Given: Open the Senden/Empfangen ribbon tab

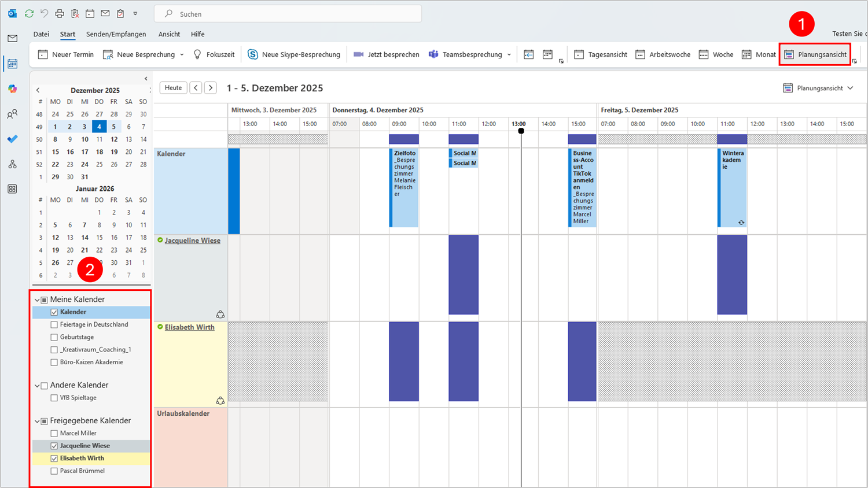Looking at the screenshot, I should click(x=116, y=34).
